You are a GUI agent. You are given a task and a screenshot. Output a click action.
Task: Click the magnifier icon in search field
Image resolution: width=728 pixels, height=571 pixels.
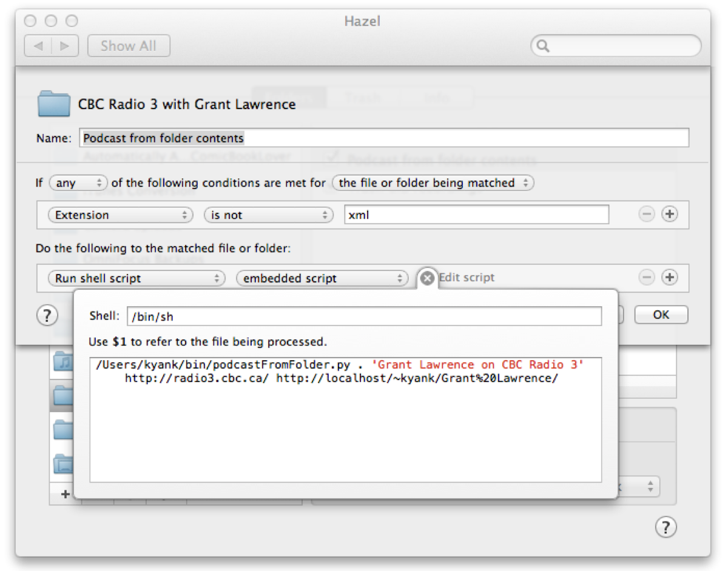(543, 46)
